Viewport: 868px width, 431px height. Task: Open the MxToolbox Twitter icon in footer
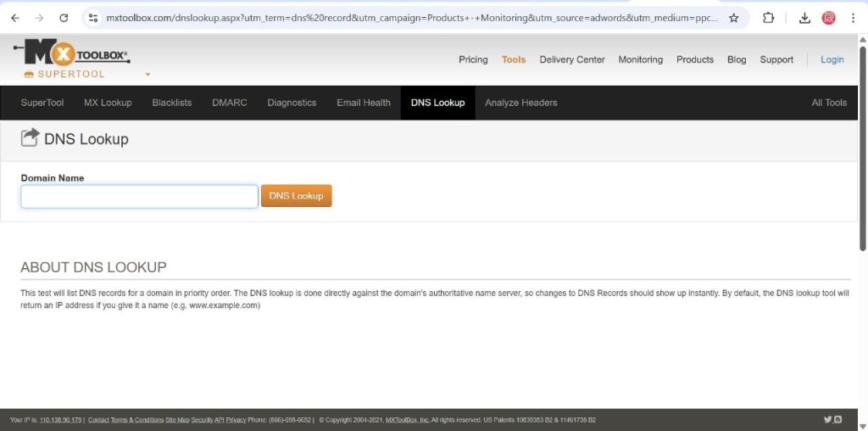(828, 419)
